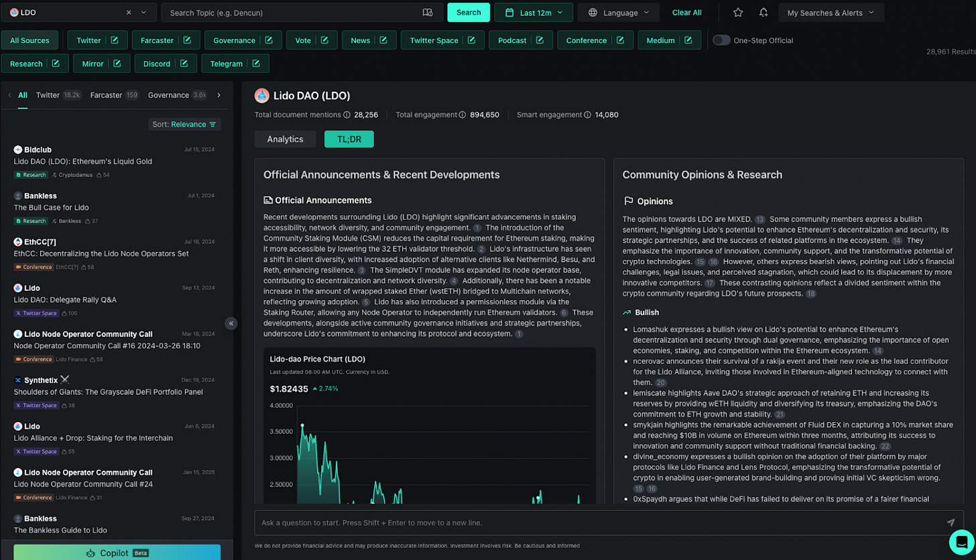Click the edit icon on the Telegram chip

coord(256,64)
